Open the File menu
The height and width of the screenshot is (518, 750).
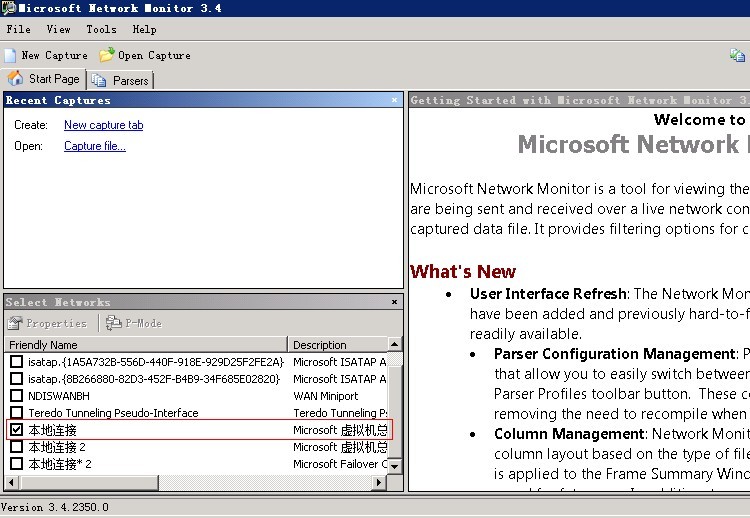(19, 29)
